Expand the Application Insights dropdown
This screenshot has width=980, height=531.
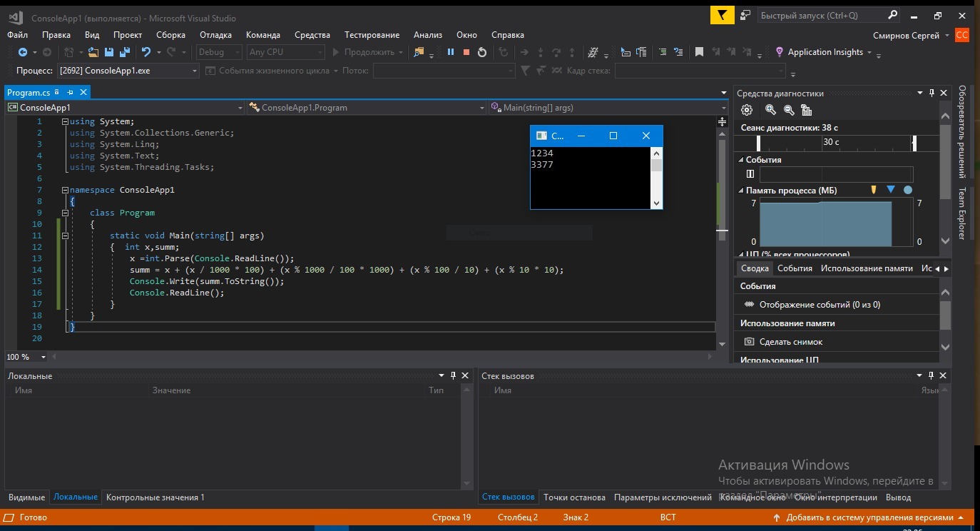tap(869, 52)
